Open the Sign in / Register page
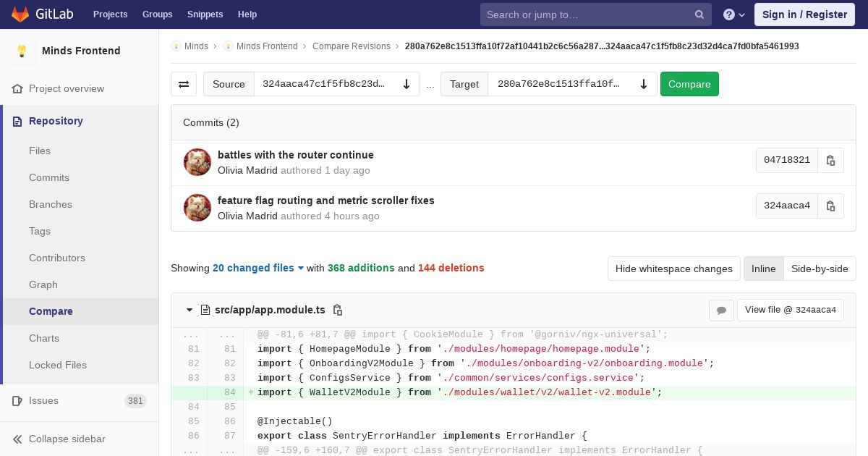The height and width of the screenshot is (456, 868). click(804, 14)
